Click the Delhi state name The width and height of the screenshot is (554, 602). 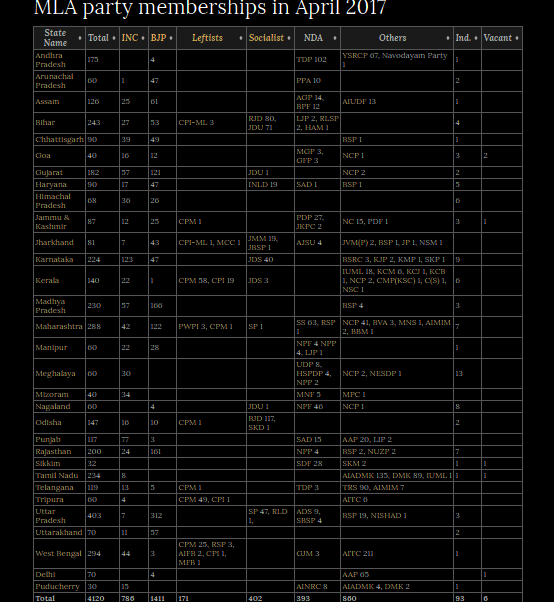coord(59,575)
